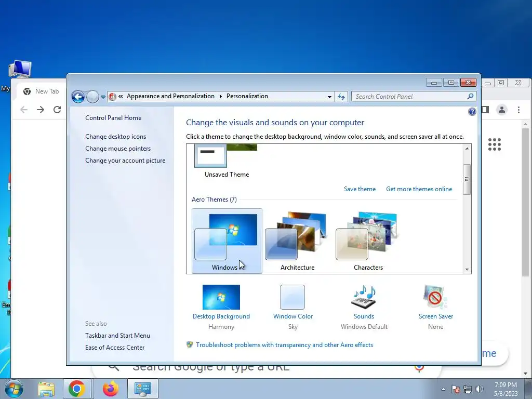Click Chrome's Back arrow
Viewport: 532px width, 399px height.
coord(24,110)
